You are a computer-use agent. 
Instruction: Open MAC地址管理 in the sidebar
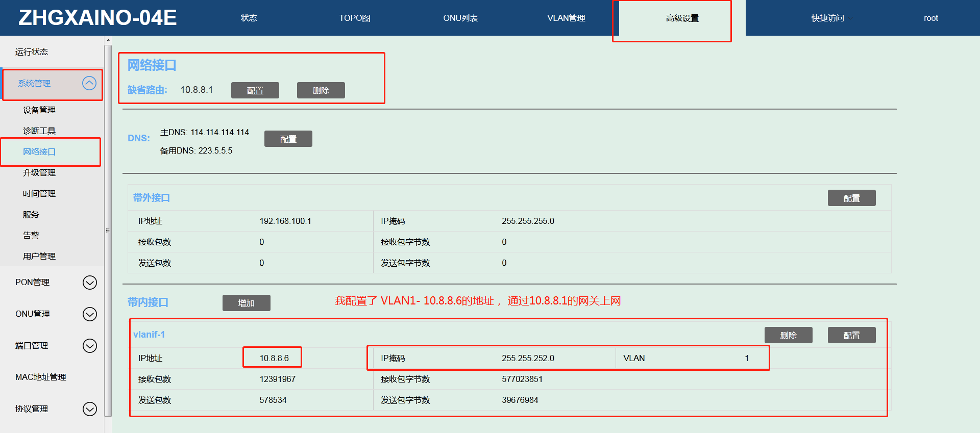[x=41, y=377]
